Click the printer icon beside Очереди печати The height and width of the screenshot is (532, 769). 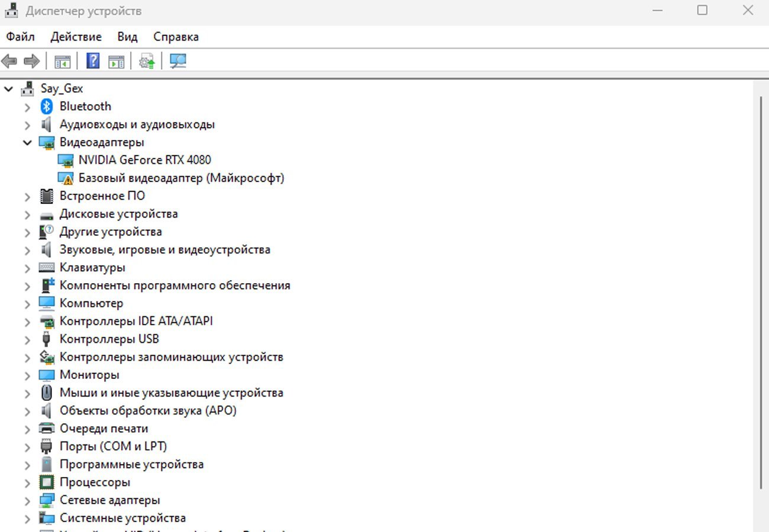click(x=47, y=428)
